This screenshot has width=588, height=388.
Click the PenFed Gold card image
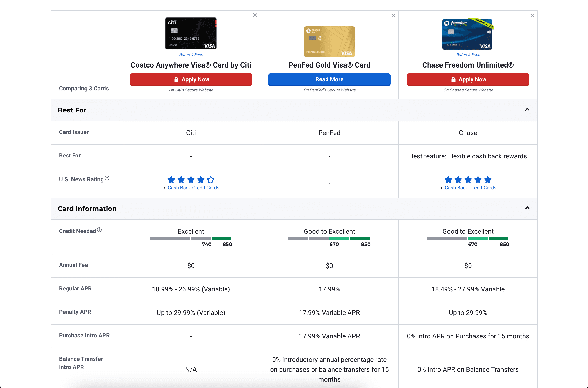coord(329,42)
